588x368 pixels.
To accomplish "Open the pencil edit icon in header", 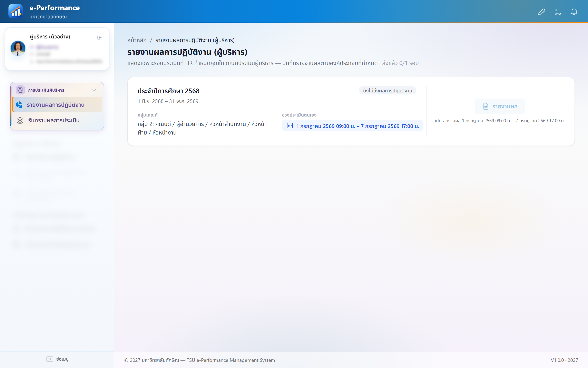I will [541, 12].
